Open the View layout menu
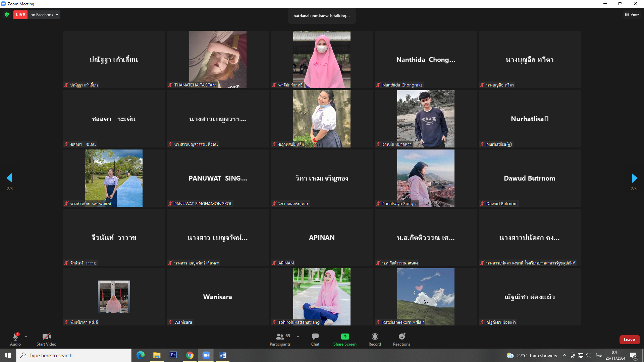The image size is (644, 362). pyautogui.click(x=632, y=14)
